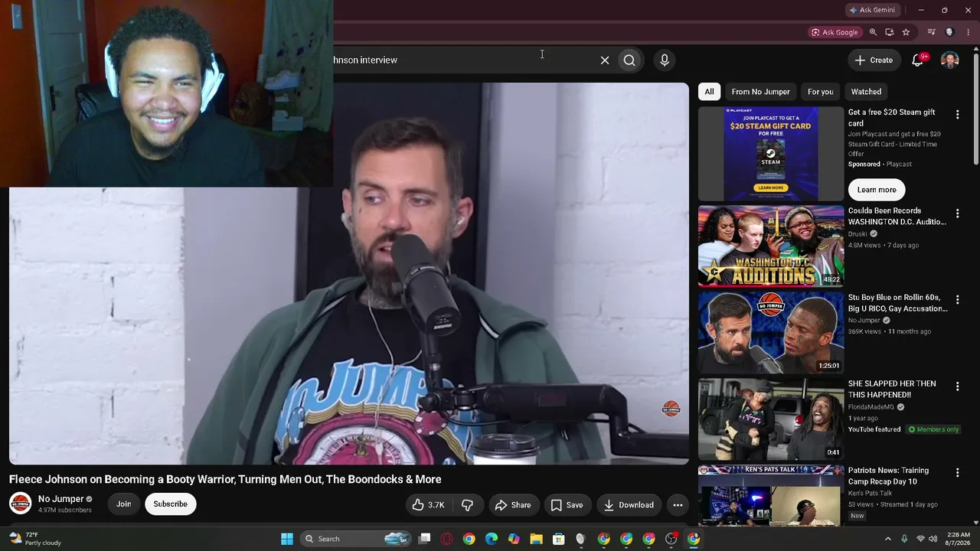The height and width of the screenshot is (551, 980).
Task: Select the From No Jumper chip
Action: point(760,92)
